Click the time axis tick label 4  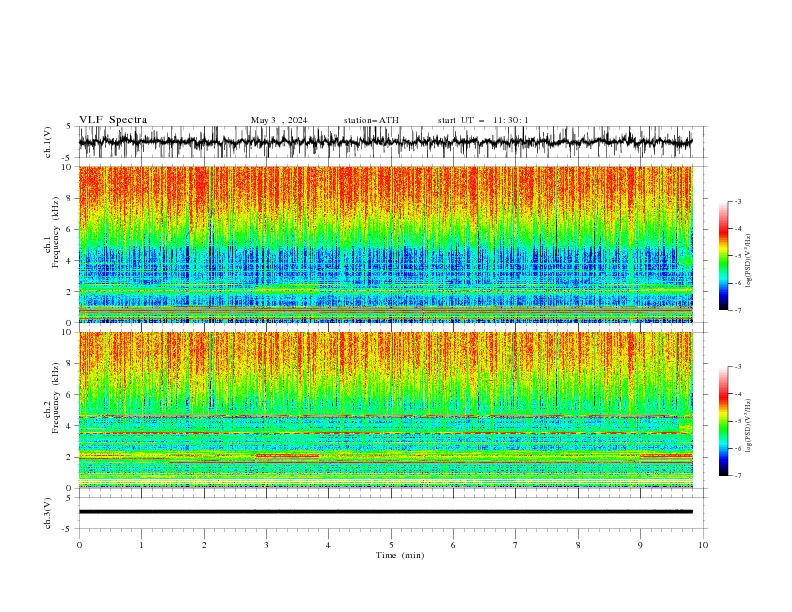tap(328, 545)
